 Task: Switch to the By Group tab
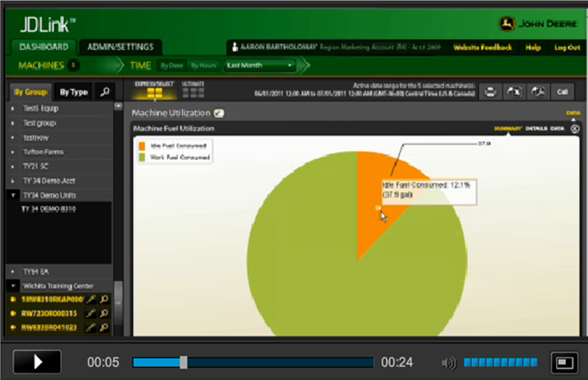31,92
